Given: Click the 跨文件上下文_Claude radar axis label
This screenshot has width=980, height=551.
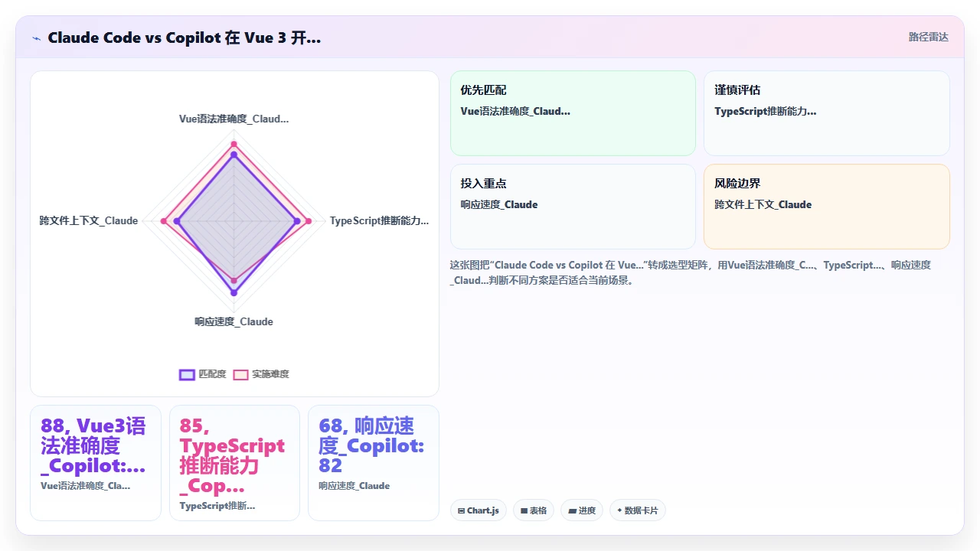Looking at the screenshot, I should pyautogui.click(x=89, y=220).
